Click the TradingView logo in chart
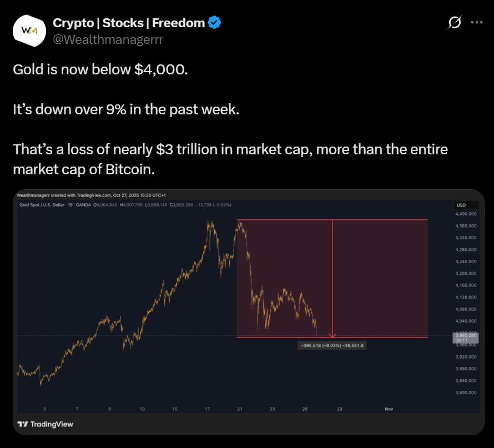494x448 pixels. pos(46,424)
